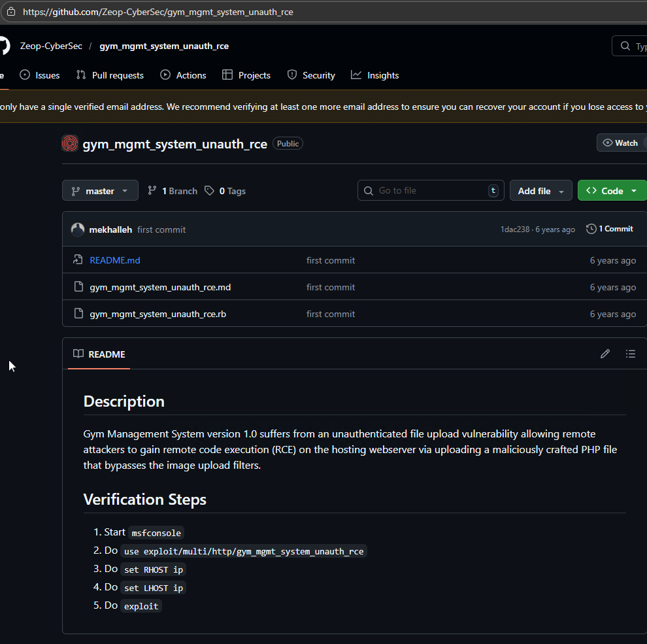Go to the Security tab

(311, 75)
